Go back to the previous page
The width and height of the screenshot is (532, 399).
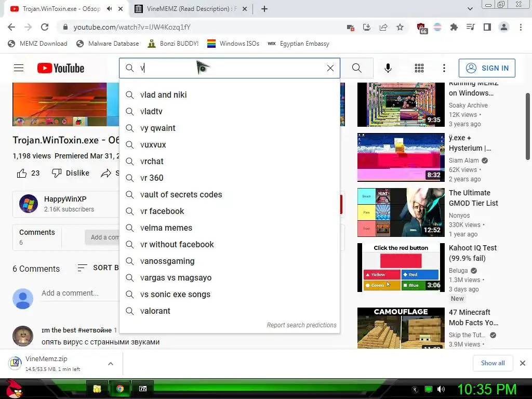(11, 27)
